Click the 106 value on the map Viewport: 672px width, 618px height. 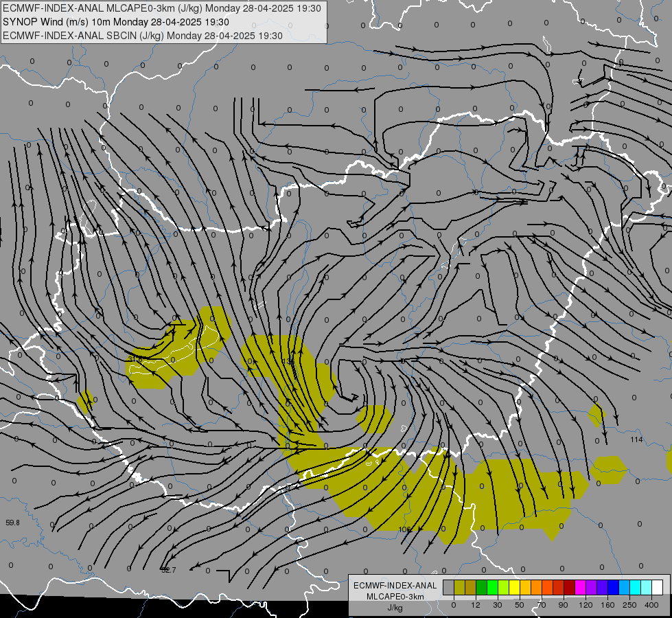click(x=404, y=529)
